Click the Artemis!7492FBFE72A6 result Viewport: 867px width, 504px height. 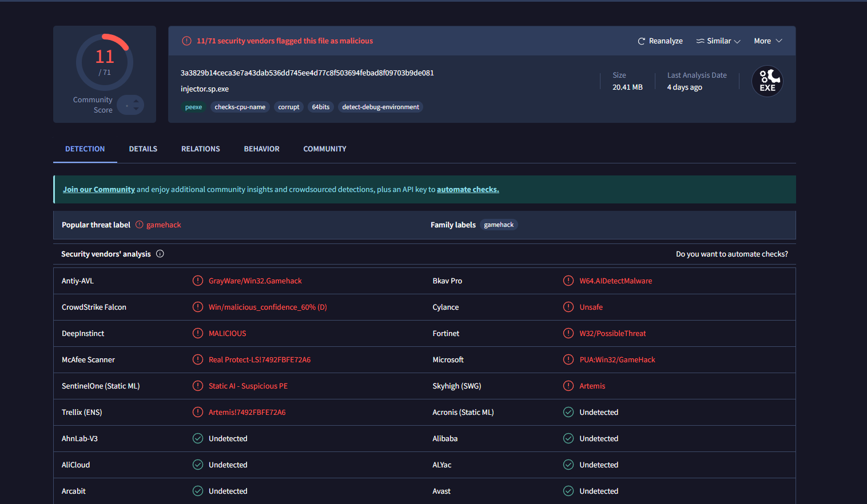[247, 413]
